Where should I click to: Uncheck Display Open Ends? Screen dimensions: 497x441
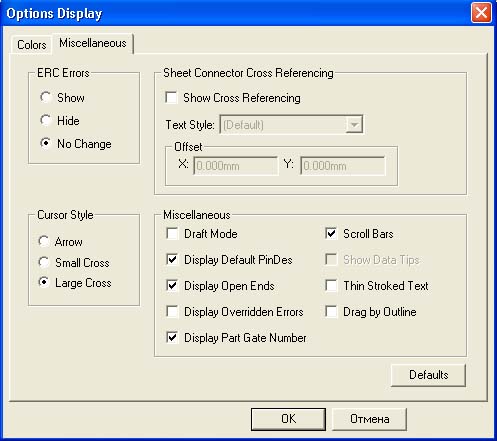[172, 285]
